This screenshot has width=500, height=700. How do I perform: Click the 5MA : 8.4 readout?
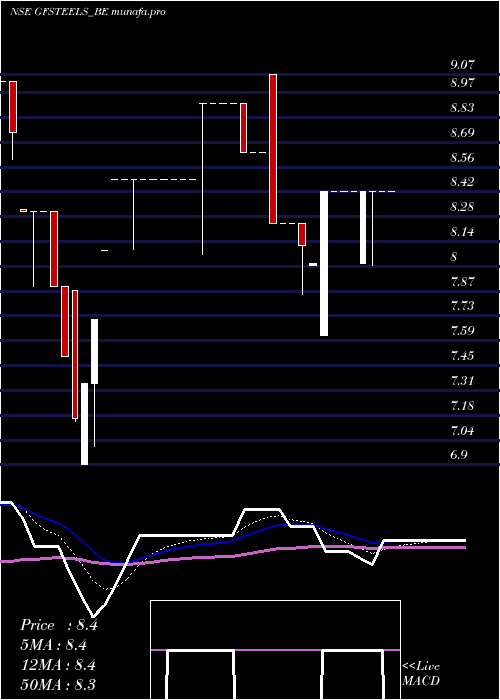pos(54,645)
